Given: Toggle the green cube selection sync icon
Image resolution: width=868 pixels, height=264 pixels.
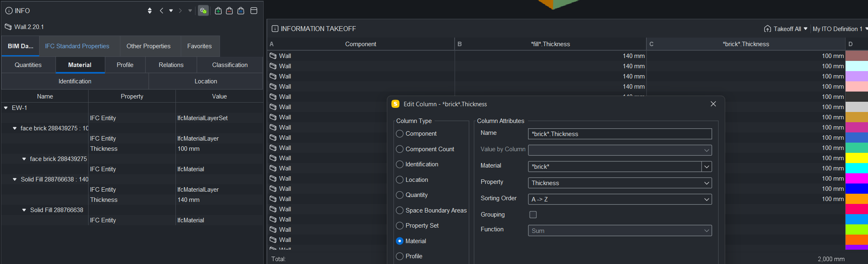Looking at the screenshot, I should [203, 11].
